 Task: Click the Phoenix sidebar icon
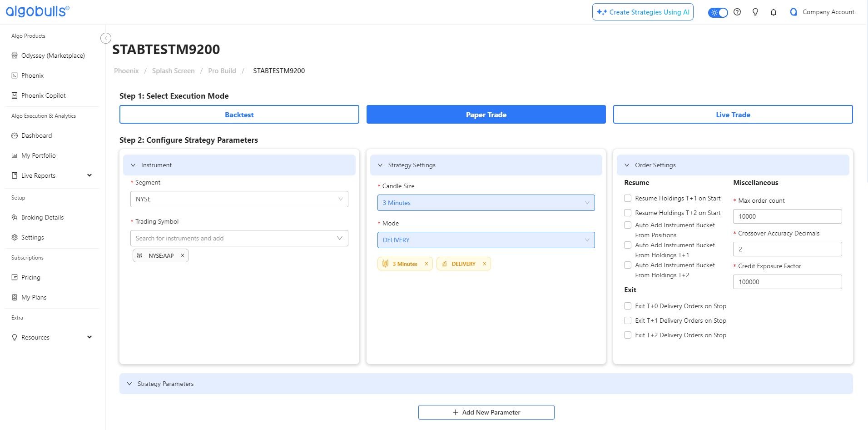(x=15, y=75)
